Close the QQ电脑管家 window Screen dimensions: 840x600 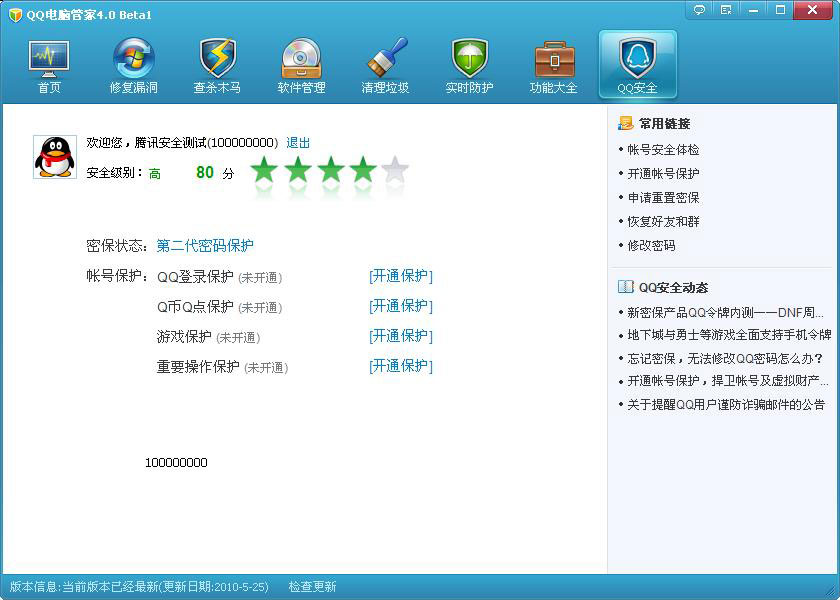pyautogui.click(x=813, y=10)
